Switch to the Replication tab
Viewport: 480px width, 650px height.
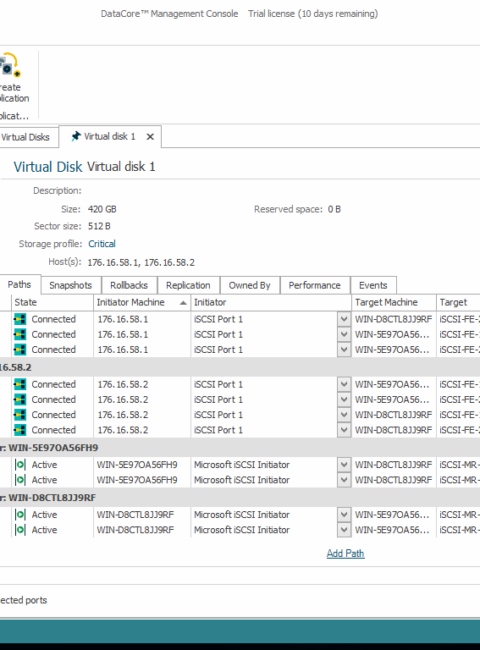[x=188, y=285]
